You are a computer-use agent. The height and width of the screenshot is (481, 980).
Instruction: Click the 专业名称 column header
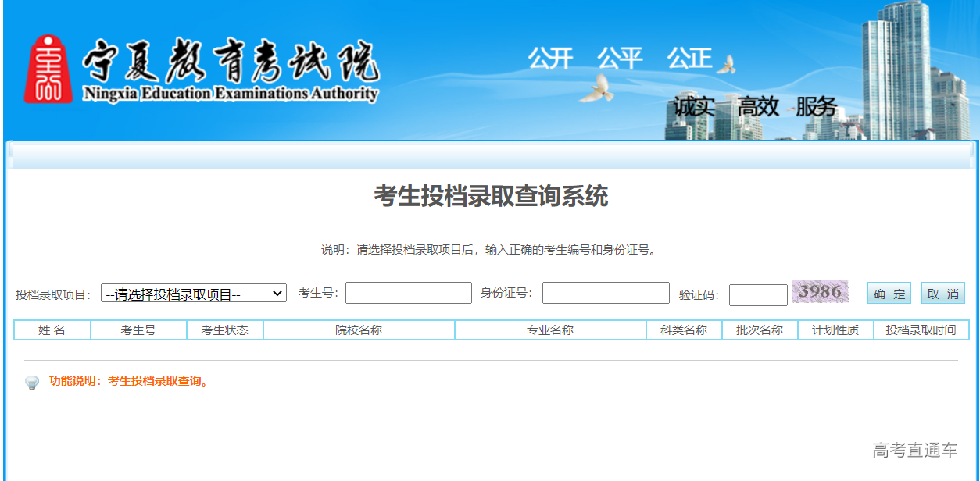pyautogui.click(x=553, y=330)
